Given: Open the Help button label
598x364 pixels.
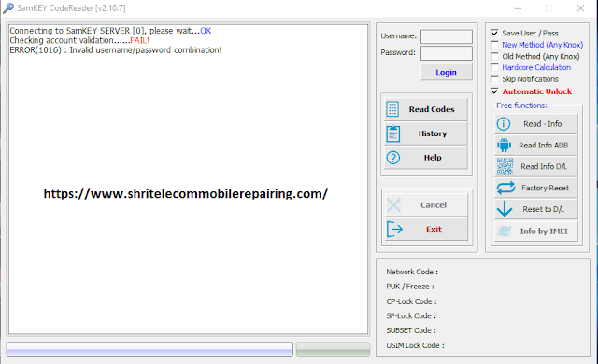Looking at the screenshot, I should [433, 158].
